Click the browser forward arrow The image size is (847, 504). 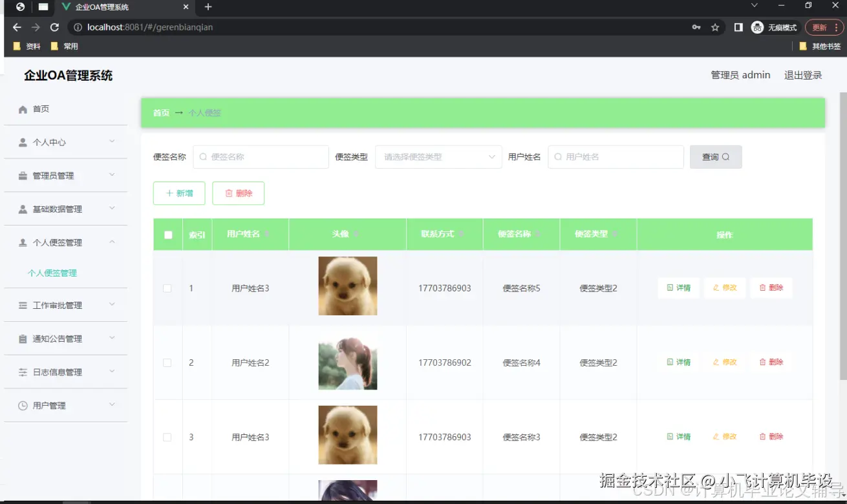click(x=36, y=27)
